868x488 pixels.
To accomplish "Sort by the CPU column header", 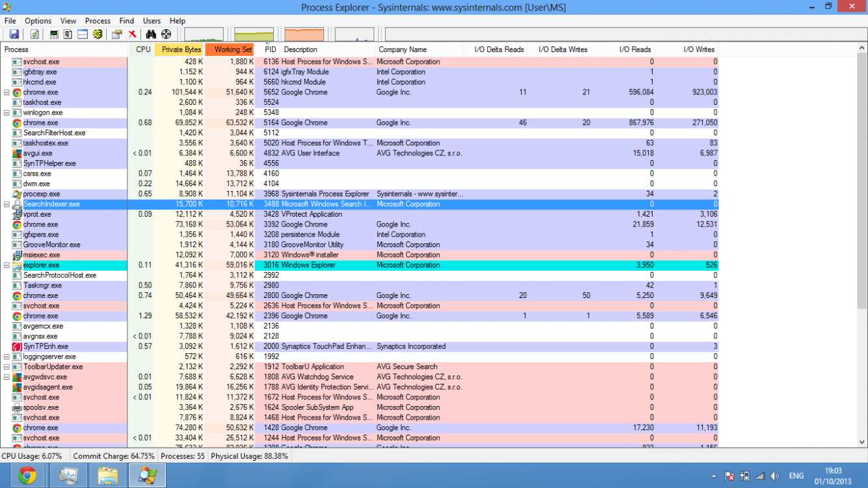I will pyautogui.click(x=142, y=49).
